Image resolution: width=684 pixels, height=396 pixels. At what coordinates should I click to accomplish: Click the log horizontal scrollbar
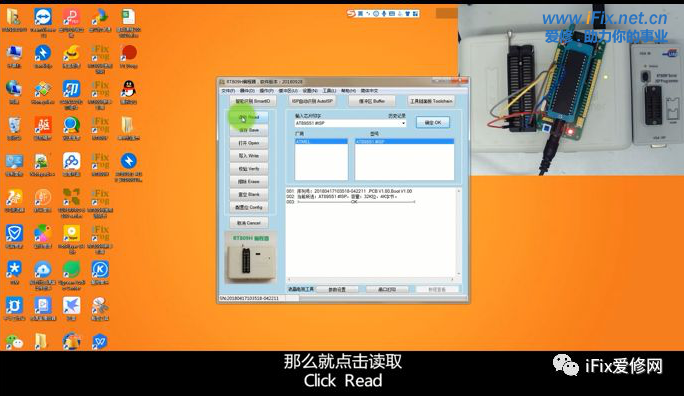pyautogui.click(x=371, y=280)
